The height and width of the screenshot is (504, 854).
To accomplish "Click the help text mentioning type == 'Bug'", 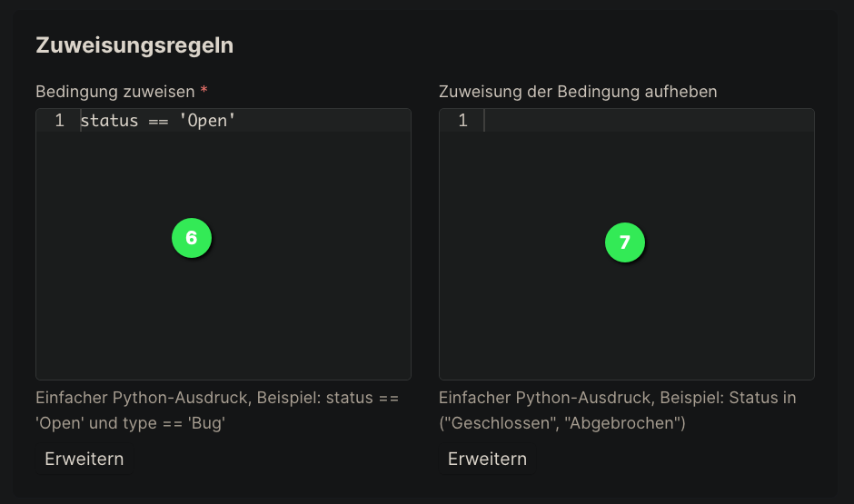I will pos(218,410).
